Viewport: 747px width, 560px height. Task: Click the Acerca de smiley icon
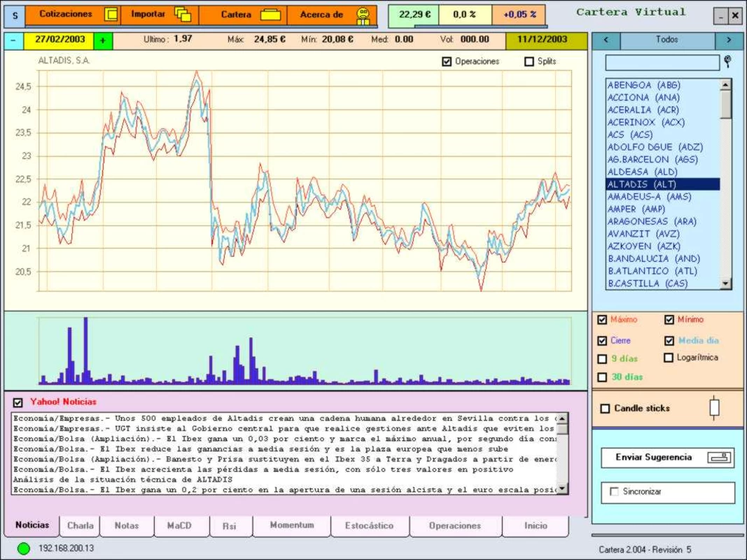click(x=363, y=15)
